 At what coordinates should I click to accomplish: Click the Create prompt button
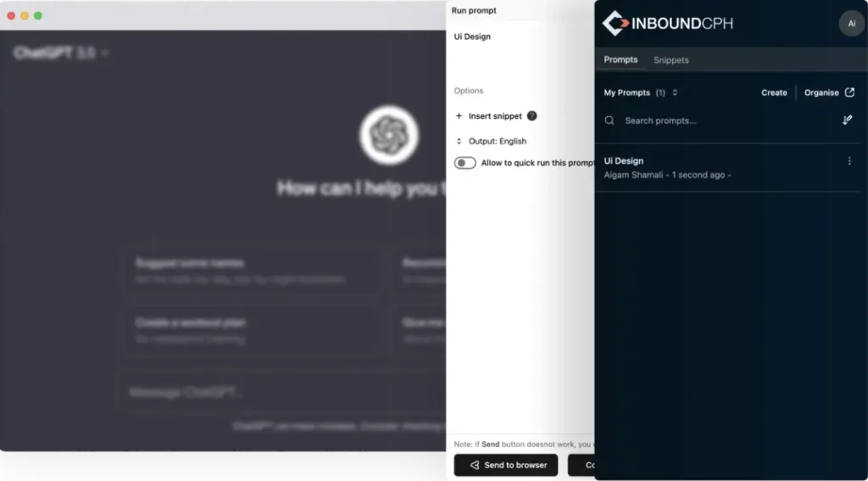[x=774, y=92]
